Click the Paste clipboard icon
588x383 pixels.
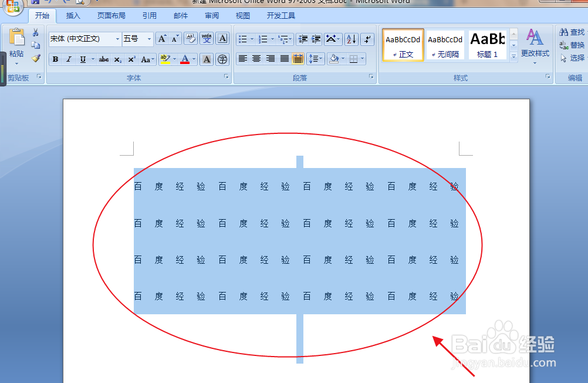(x=16, y=38)
